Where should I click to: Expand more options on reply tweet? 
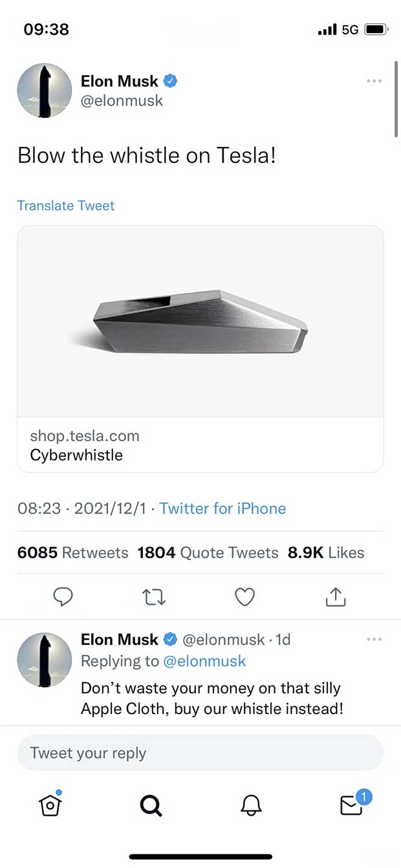[x=374, y=640]
